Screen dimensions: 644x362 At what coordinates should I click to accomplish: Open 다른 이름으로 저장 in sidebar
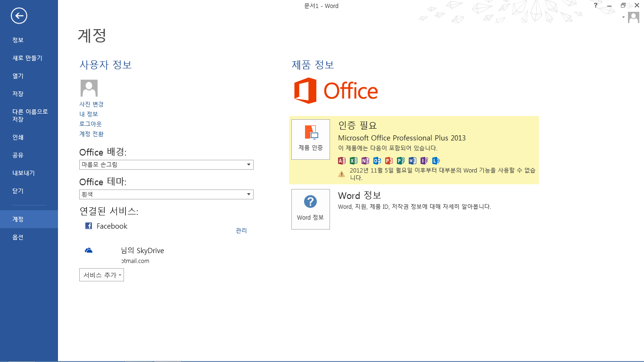[x=29, y=115]
